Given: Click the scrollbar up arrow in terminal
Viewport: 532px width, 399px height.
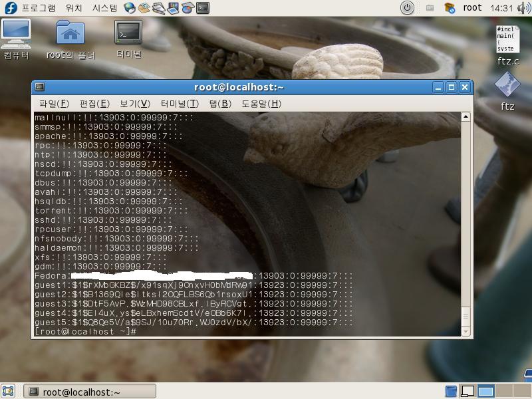Looking at the screenshot, I should pyautogui.click(x=465, y=117).
